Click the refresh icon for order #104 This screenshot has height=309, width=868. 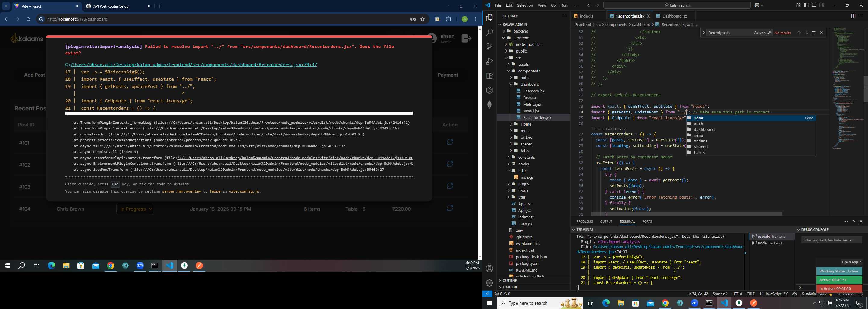[450, 208]
